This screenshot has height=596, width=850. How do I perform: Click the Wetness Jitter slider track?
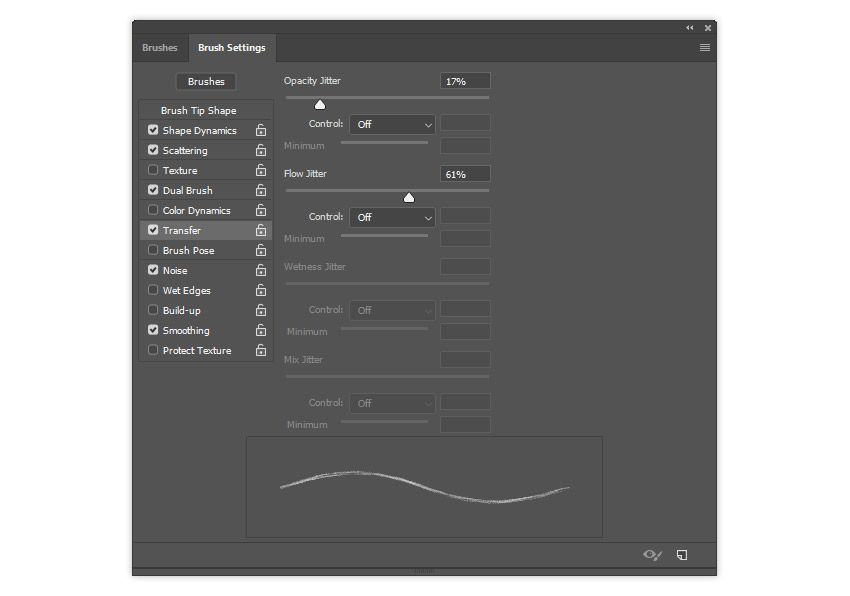tap(387, 284)
